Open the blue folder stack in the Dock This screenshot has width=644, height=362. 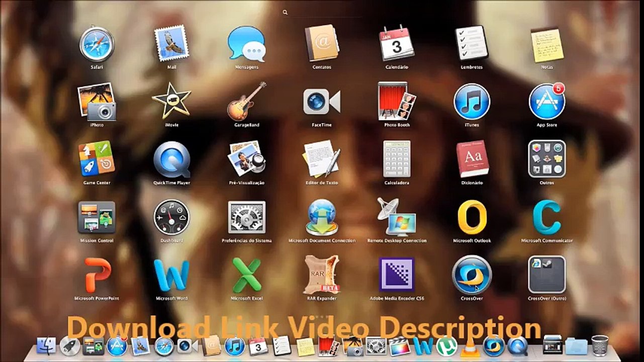(576, 346)
